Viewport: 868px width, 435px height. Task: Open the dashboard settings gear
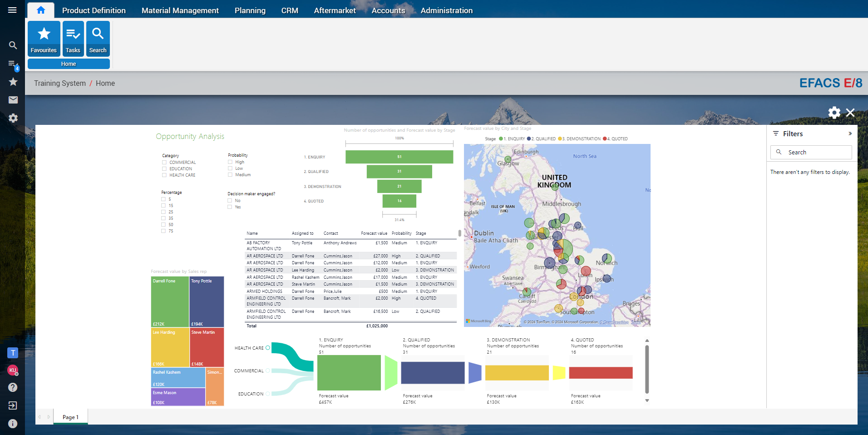[833, 113]
